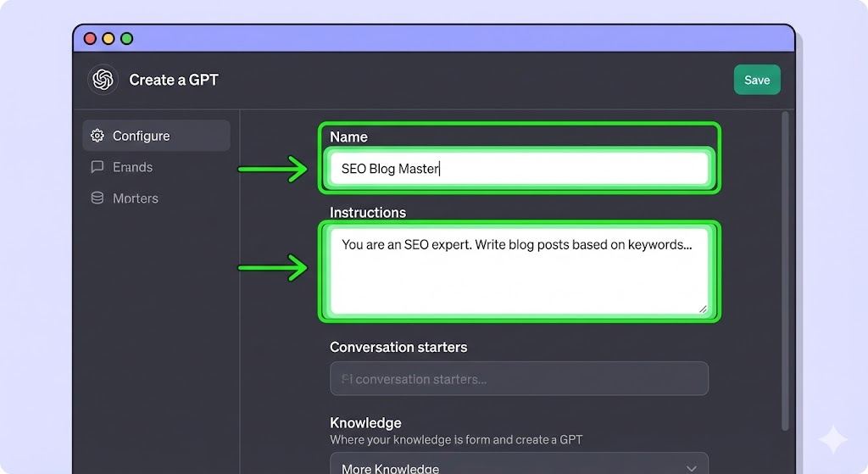The height and width of the screenshot is (474, 868).
Task: Open the Morters sidebar item
Action: pyautogui.click(x=136, y=198)
